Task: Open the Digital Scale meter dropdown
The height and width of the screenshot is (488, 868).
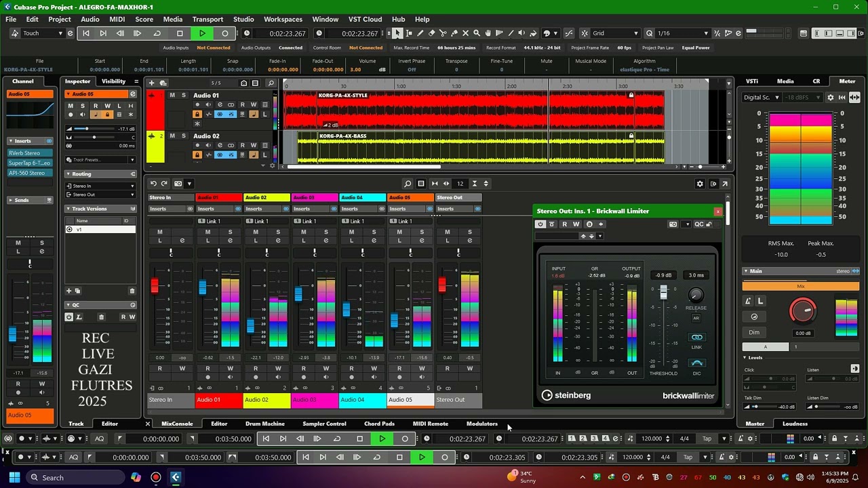Action: 761,98
